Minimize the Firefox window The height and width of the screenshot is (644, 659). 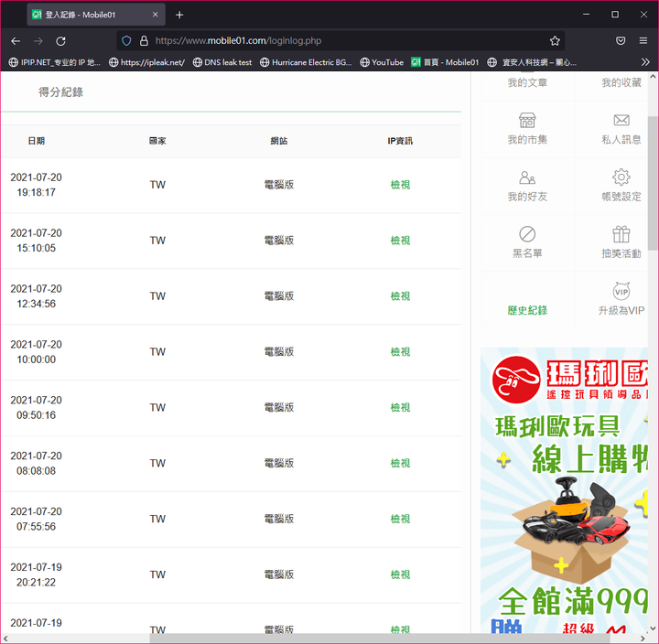(587, 15)
